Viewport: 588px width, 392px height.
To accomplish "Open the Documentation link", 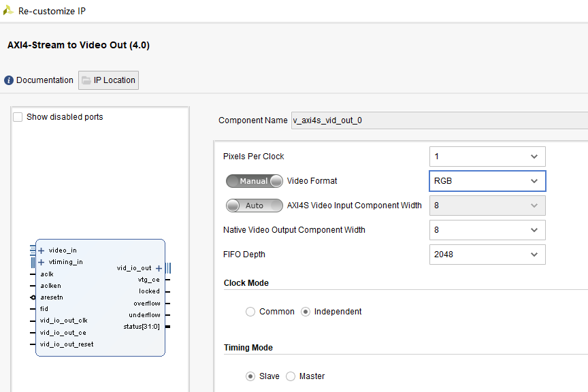I will [x=45, y=80].
